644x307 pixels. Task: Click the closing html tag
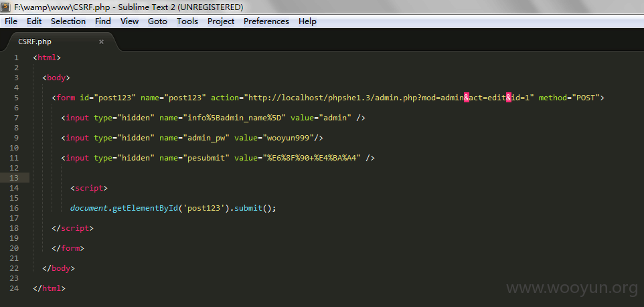pyautogui.click(x=50, y=288)
